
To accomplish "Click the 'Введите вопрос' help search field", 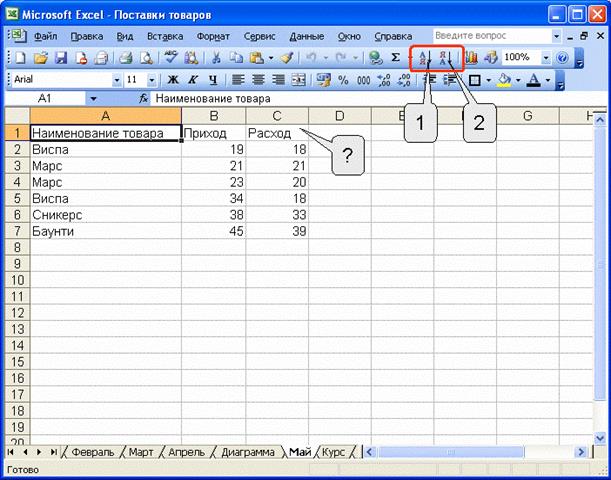I will (x=488, y=35).
